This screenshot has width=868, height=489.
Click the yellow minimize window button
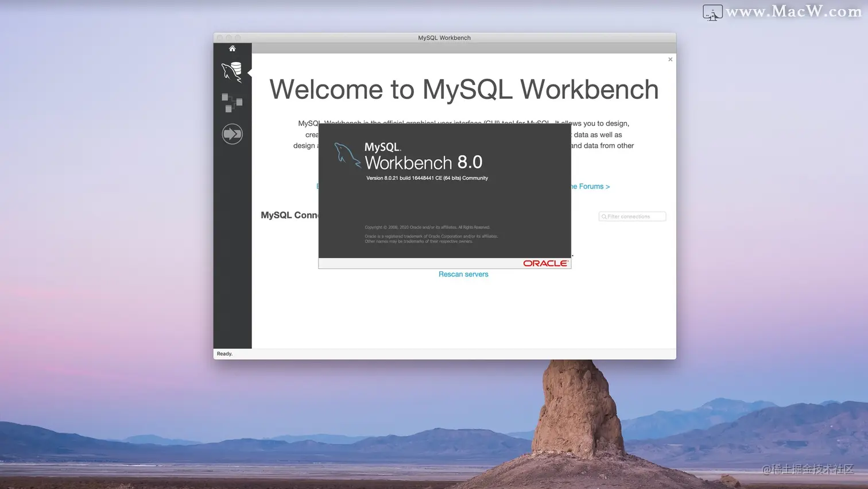[x=229, y=38]
